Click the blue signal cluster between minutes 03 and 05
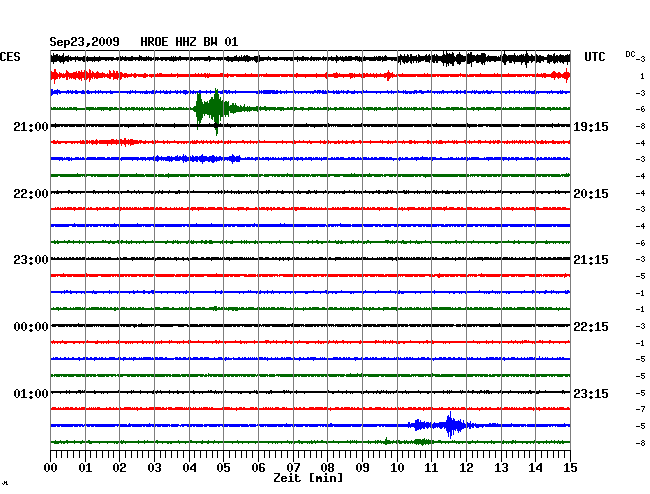 [197, 158]
